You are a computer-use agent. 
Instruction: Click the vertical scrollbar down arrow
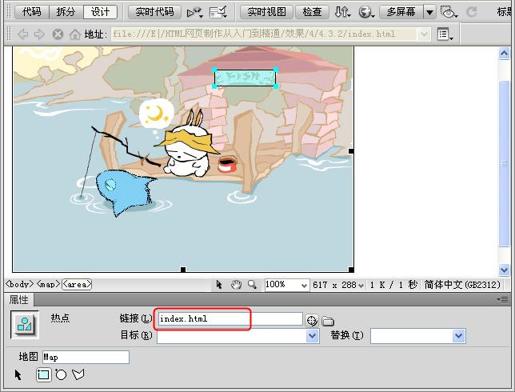click(504, 269)
